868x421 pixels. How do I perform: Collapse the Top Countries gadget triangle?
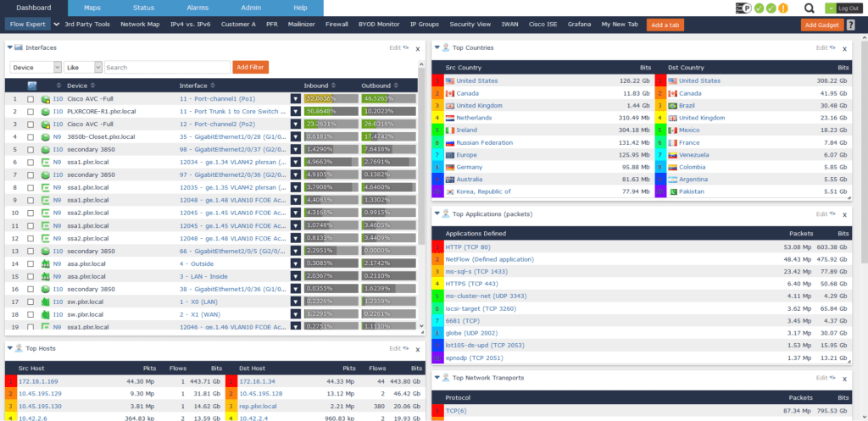[437, 47]
